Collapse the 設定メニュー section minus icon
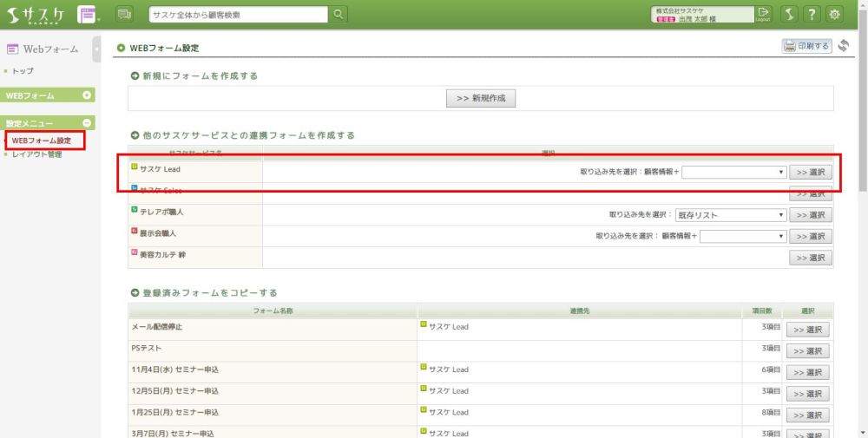Screen dimensions: 868x438 [x=86, y=123]
